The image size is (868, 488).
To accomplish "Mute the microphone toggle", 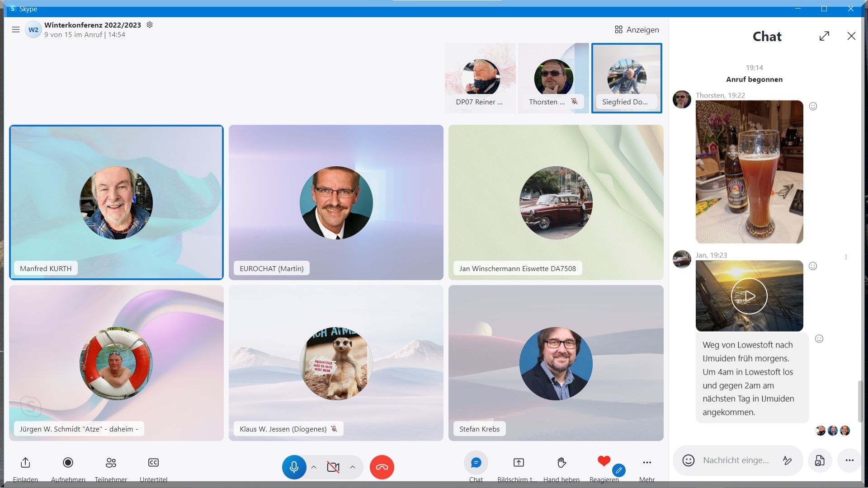I will (x=294, y=467).
